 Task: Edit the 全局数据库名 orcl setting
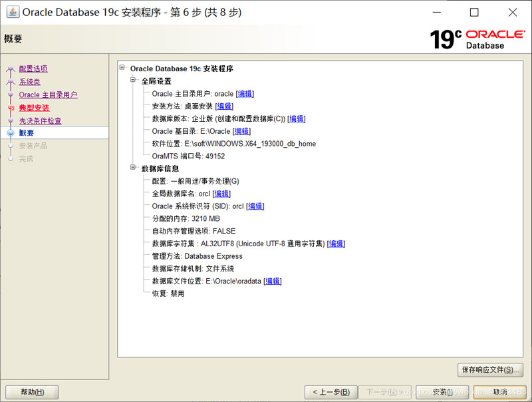[x=221, y=194]
